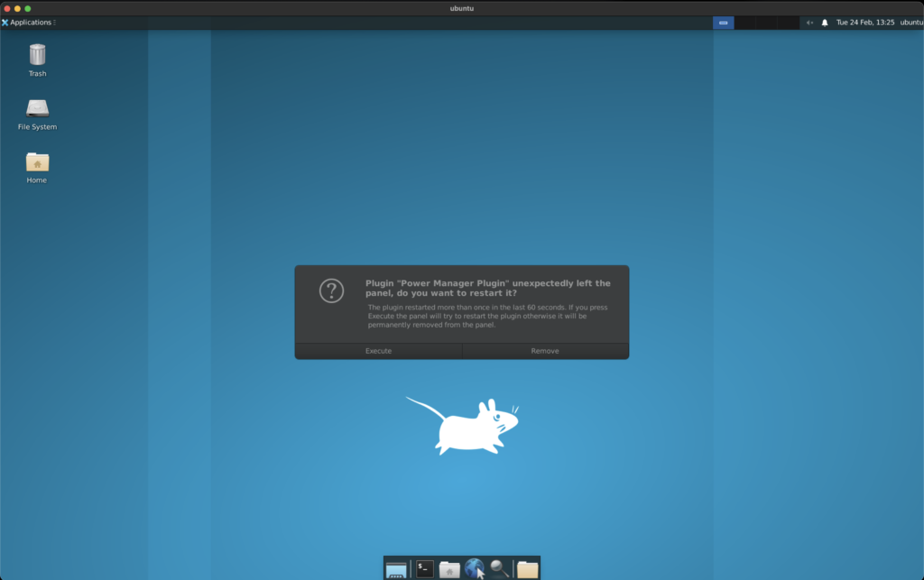The width and height of the screenshot is (924, 580).
Task: Click the Show Desktop dock icon
Action: (x=395, y=569)
